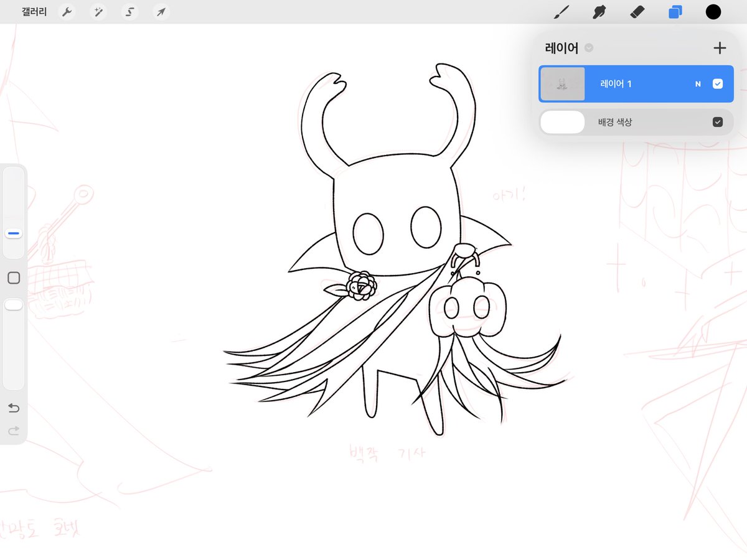This screenshot has height=560, width=747.
Task: Activate the Transform arrow tool
Action: pyautogui.click(x=161, y=12)
